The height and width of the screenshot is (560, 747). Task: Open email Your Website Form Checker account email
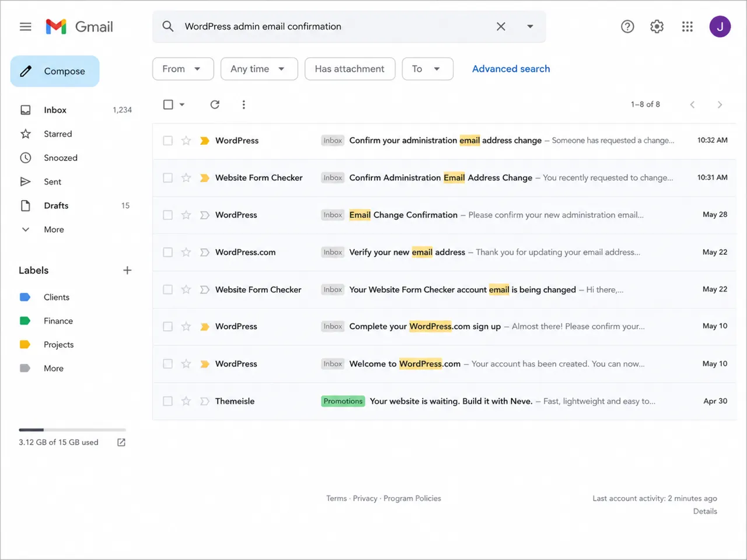444,289
